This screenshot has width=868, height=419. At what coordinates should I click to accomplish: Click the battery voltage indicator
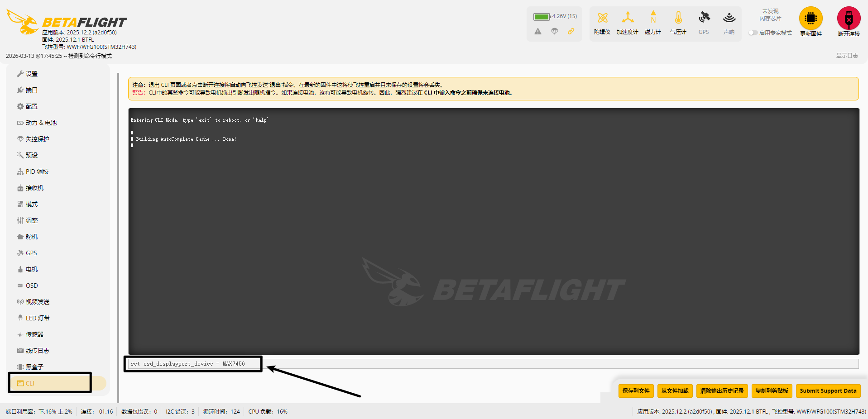coord(555,16)
